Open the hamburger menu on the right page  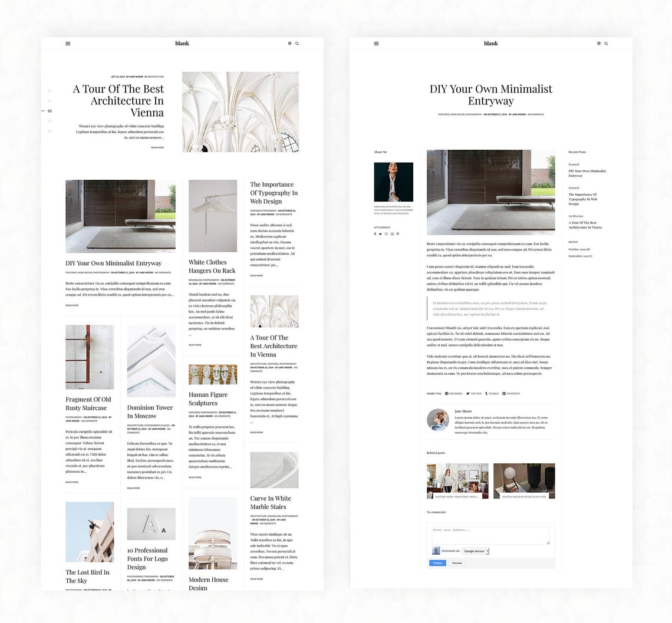click(x=376, y=43)
